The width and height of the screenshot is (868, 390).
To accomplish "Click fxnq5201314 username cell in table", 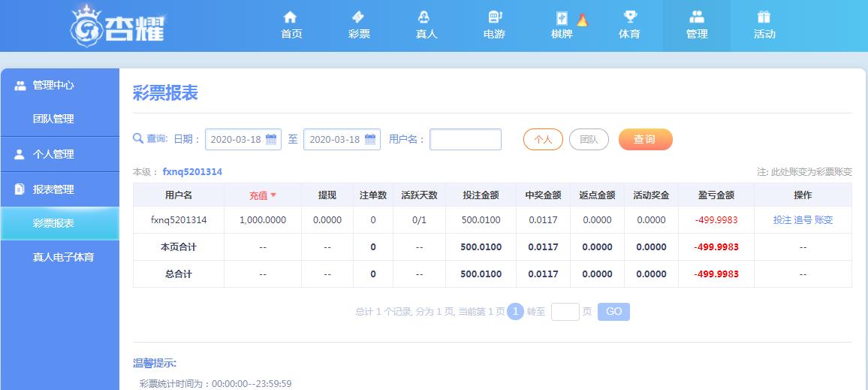I will (179, 220).
